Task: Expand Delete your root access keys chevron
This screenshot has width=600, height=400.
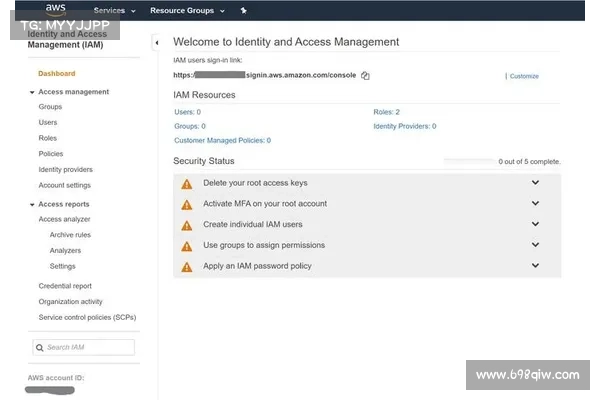Action: coord(535,183)
